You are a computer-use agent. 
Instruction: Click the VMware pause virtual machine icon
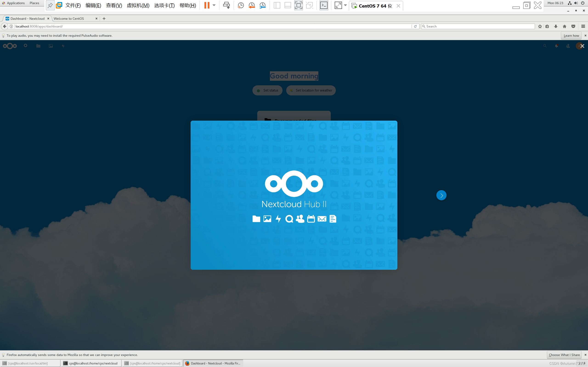point(206,5)
